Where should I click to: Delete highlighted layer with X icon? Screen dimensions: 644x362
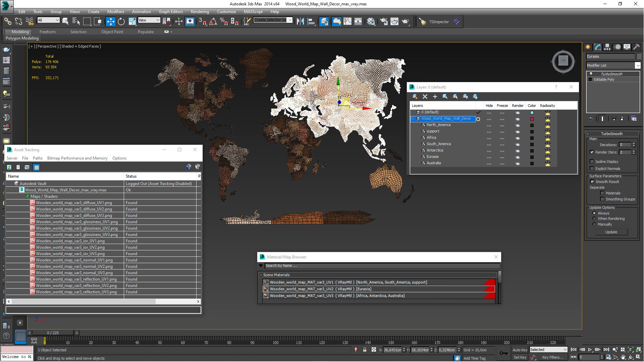[x=425, y=97]
